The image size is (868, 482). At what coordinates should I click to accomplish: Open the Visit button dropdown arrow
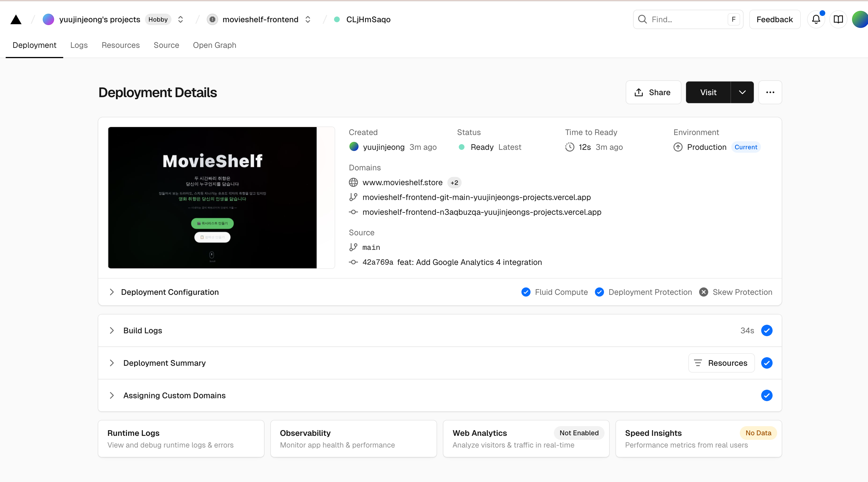(742, 92)
